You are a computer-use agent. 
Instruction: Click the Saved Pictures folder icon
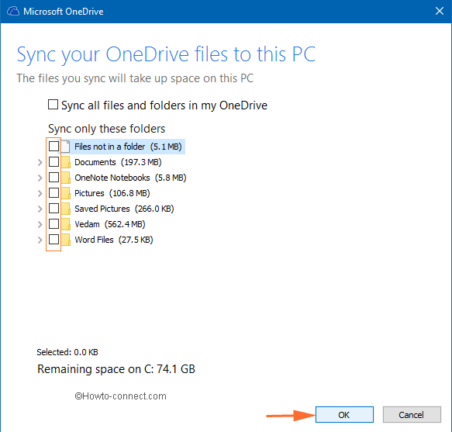point(66,208)
